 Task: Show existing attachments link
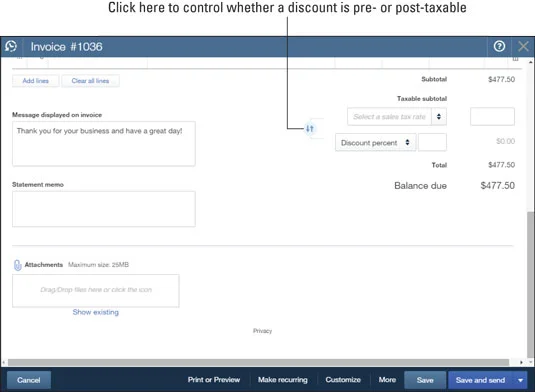point(96,312)
